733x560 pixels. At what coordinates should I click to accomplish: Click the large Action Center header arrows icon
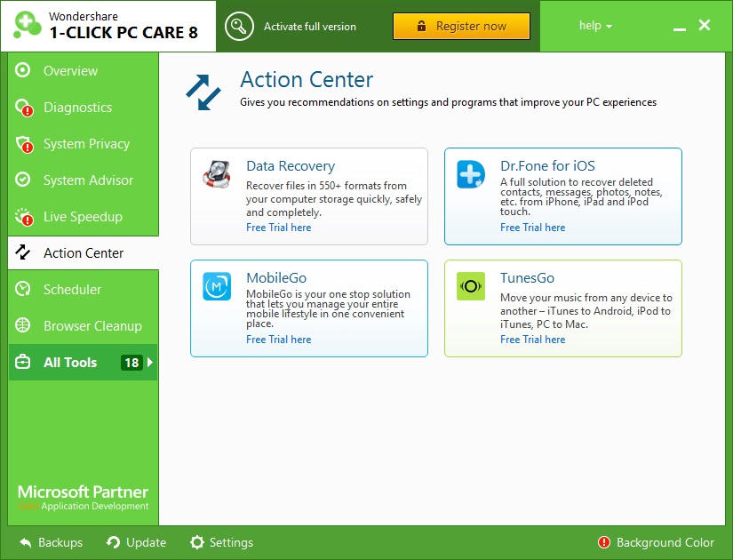[203, 92]
